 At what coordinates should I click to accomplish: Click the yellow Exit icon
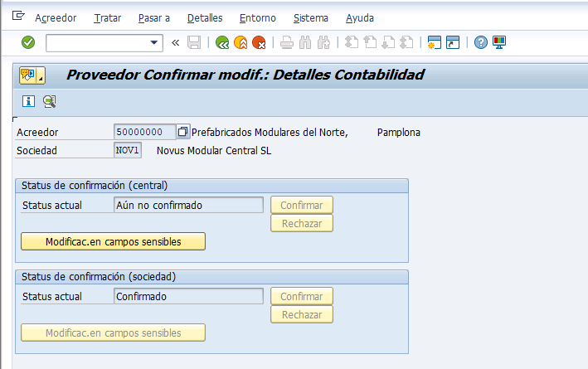241,42
